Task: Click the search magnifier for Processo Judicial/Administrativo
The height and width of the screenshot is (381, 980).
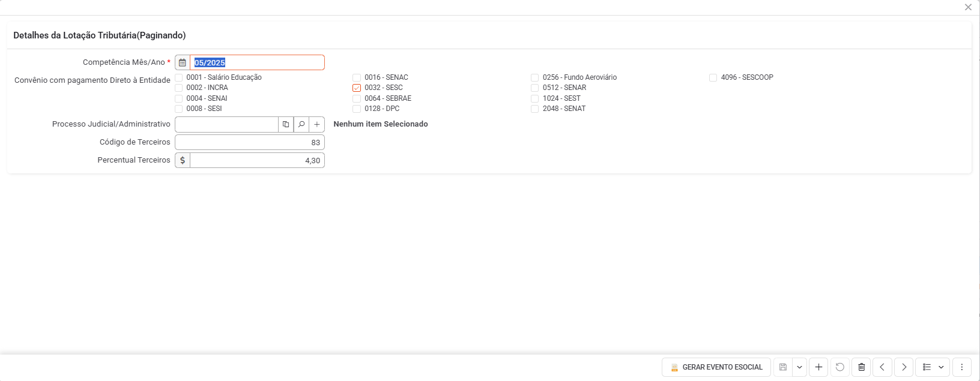Action: click(x=301, y=124)
